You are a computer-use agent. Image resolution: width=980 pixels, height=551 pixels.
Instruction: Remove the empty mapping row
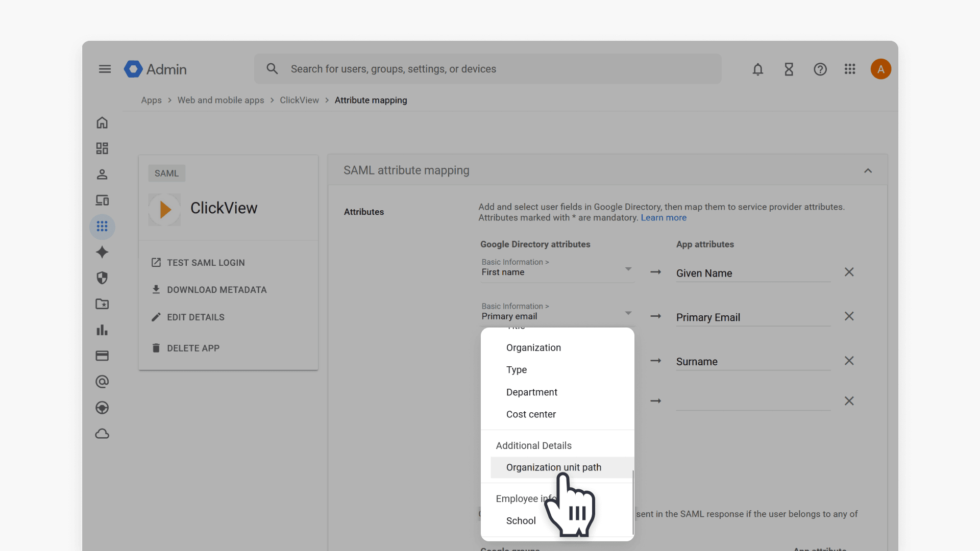click(x=849, y=401)
